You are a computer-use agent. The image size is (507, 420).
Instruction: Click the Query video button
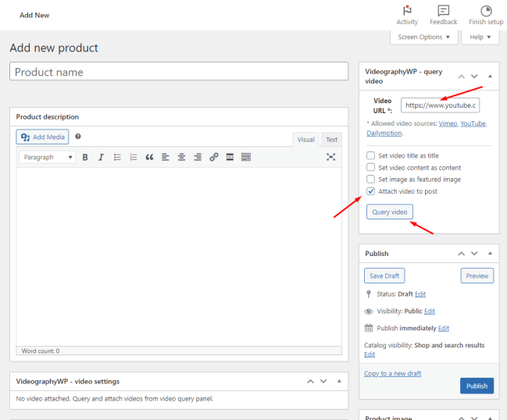[390, 212]
